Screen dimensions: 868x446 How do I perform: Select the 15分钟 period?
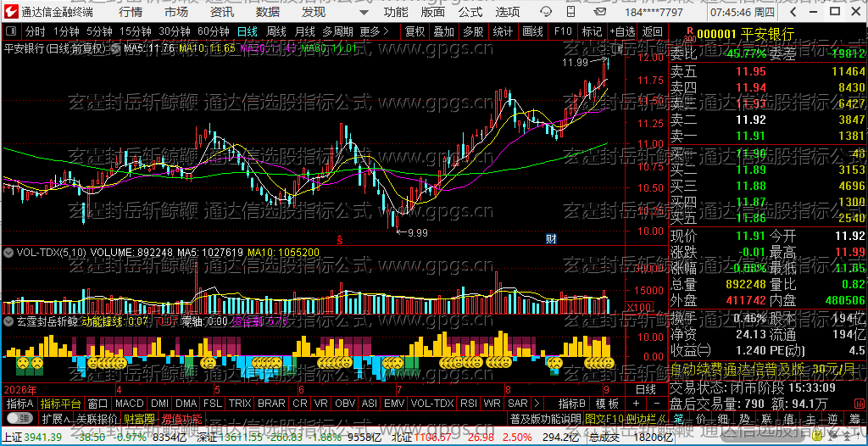click(x=135, y=31)
